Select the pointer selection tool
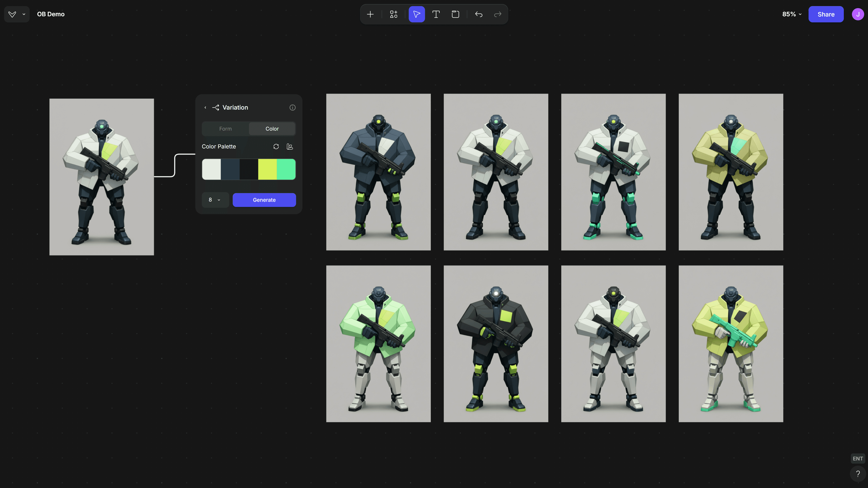Screen dimensions: 868x488 click(x=416, y=14)
